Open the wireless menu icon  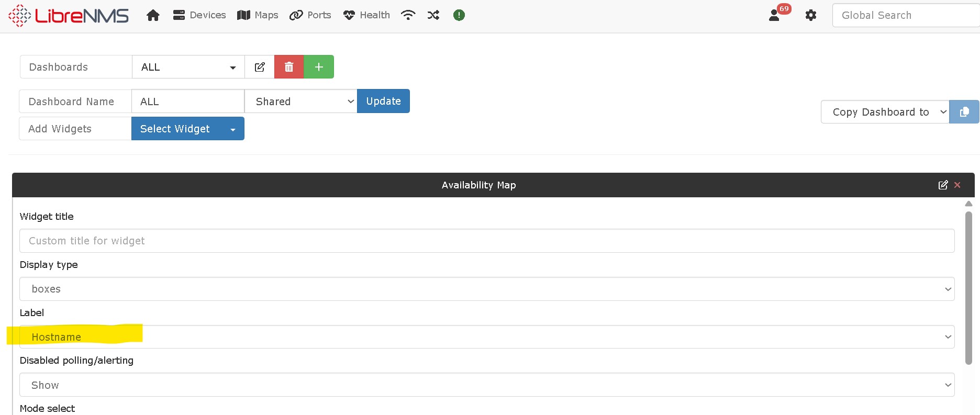coord(408,15)
